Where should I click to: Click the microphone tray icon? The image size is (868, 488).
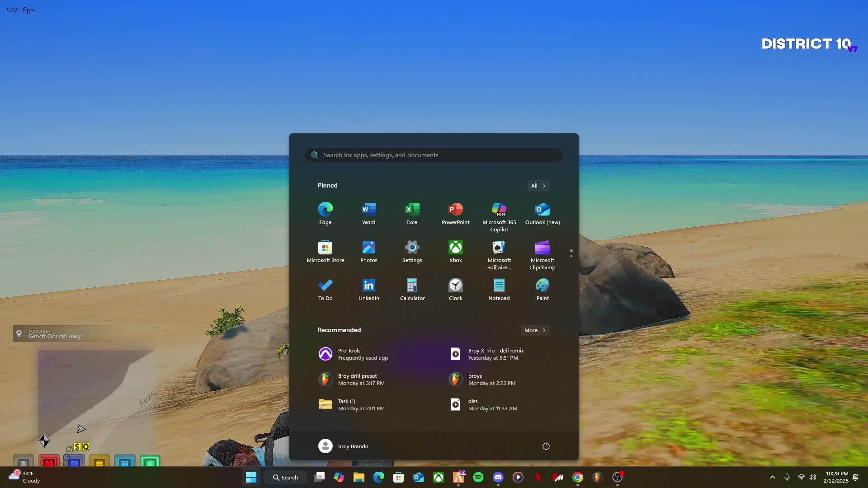787,477
